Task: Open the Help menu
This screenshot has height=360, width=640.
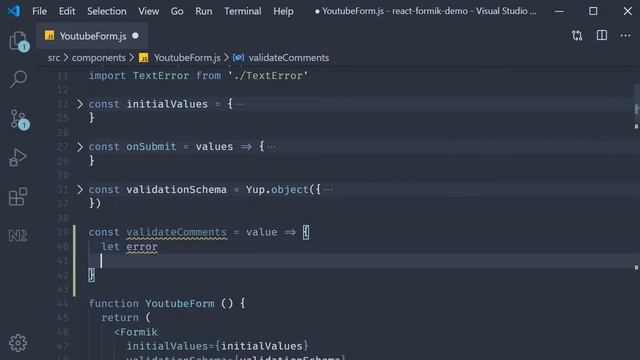Action: click(283, 11)
